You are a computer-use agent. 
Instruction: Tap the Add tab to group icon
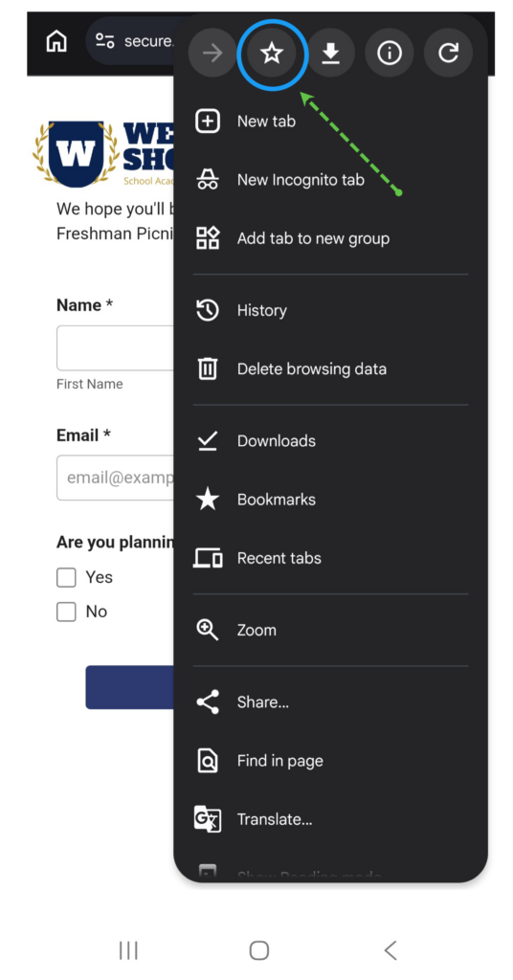(208, 238)
